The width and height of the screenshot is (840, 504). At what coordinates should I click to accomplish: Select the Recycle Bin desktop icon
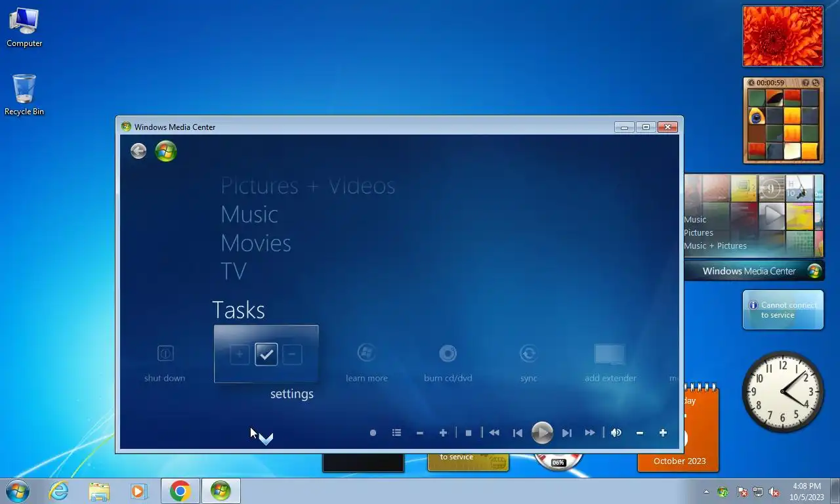pos(24,95)
